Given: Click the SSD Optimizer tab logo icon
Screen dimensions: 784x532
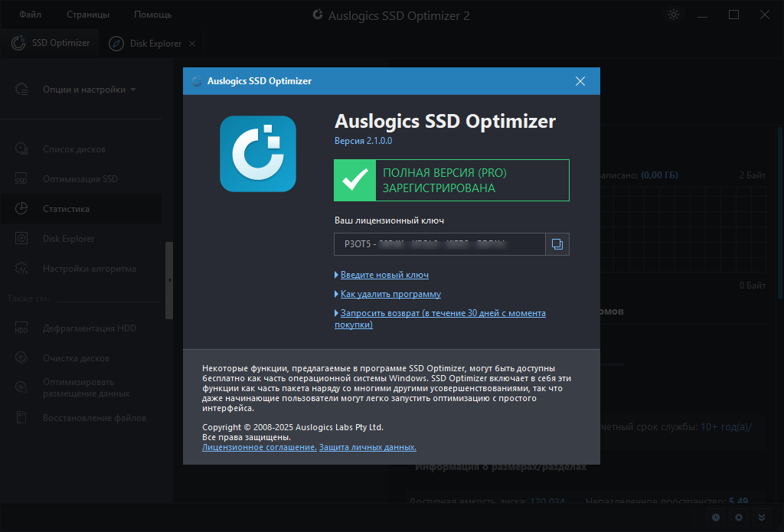Looking at the screenshot, I should (x=18, y=43).
